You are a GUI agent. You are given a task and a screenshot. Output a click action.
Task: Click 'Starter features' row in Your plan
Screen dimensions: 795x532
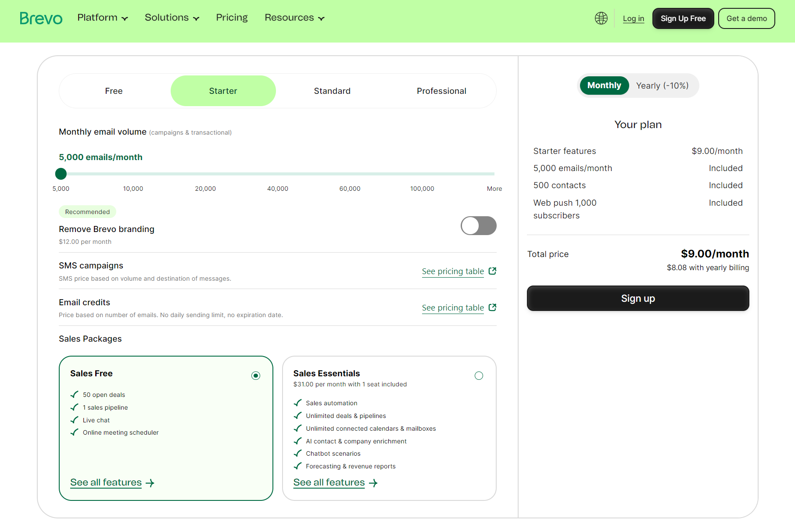638,151
